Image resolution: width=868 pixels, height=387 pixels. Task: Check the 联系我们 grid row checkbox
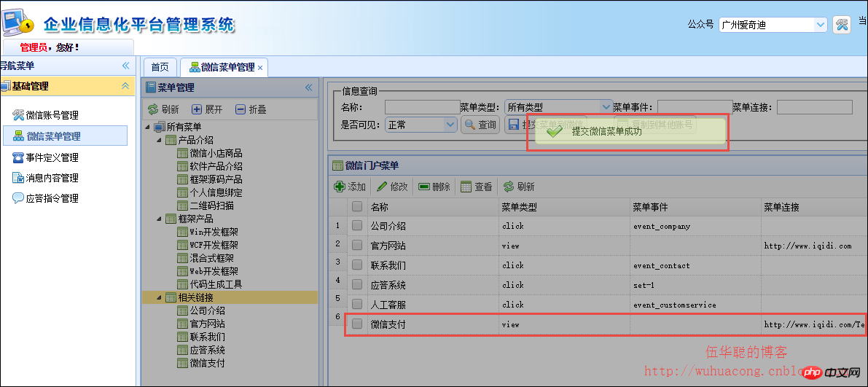(357, 265)
